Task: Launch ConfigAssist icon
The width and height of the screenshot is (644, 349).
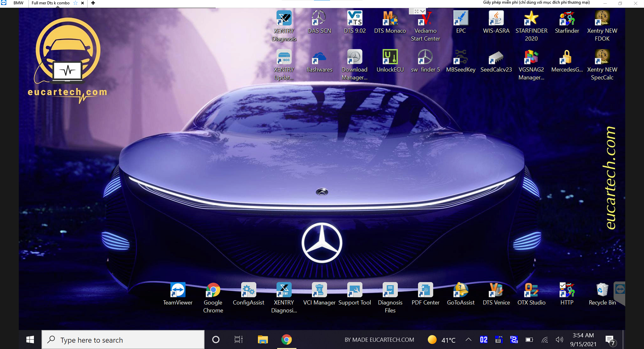Action: coord(249,294)
